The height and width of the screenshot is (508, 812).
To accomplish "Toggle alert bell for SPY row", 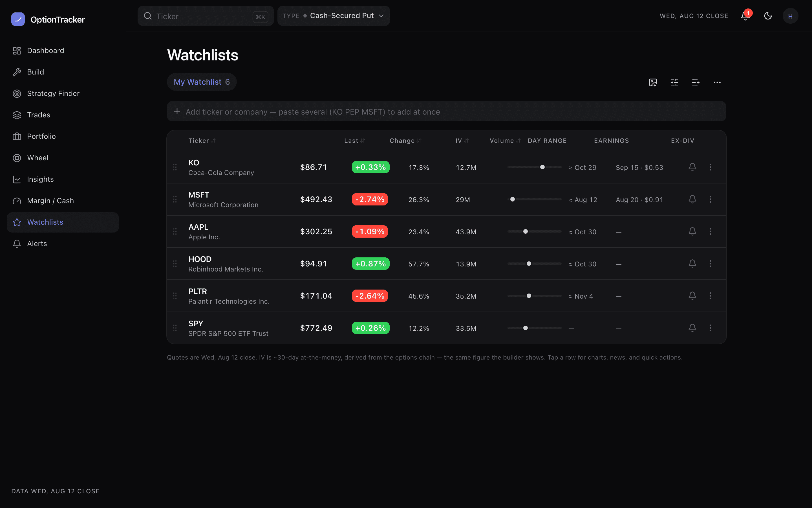I will 692,328.
